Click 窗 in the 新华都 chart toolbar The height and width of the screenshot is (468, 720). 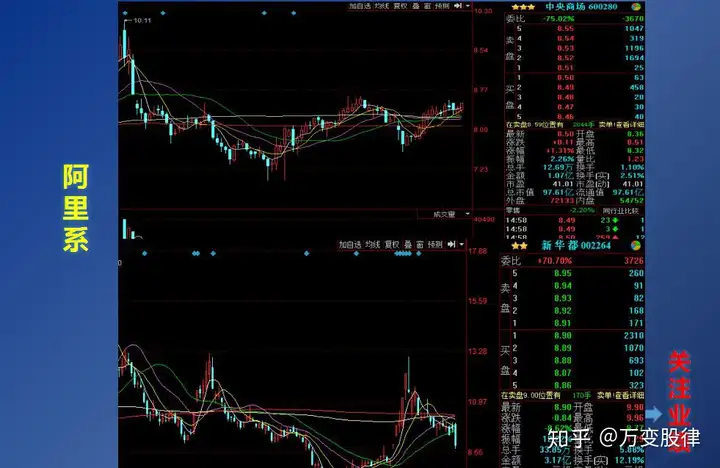click(x=420, y=245)
